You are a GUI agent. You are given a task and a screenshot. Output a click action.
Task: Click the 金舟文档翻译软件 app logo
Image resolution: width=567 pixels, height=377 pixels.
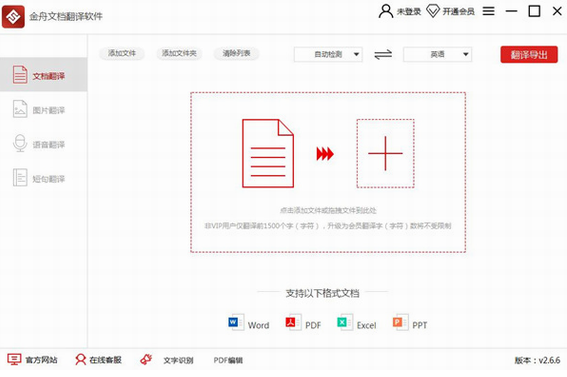pyautogui.click(x=13, y=16)
